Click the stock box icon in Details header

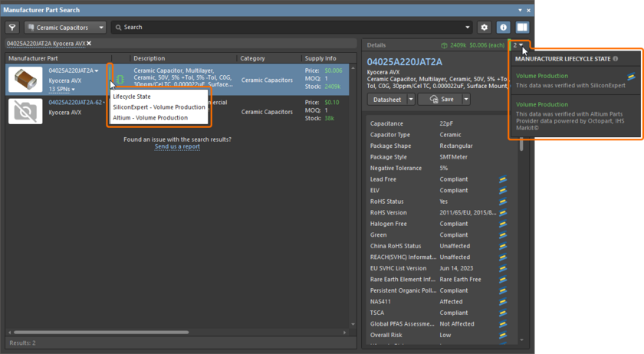[444, 45]
